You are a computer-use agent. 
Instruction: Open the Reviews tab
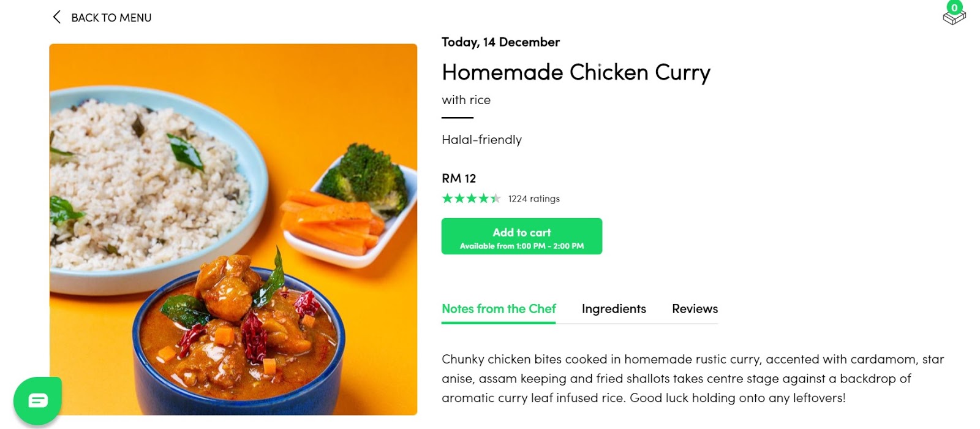[x=695, y=309]
